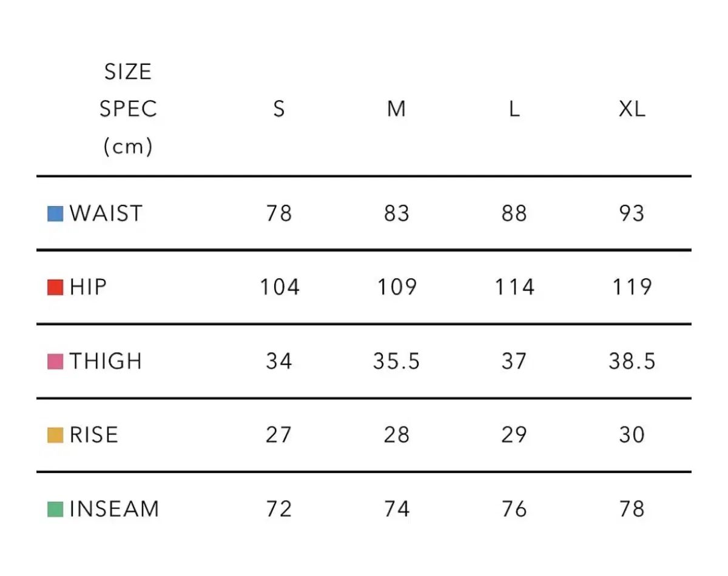Viewport: 728px width, 576px height.
Task: Click the THIGH row label
Action: (x=106, y=361)
